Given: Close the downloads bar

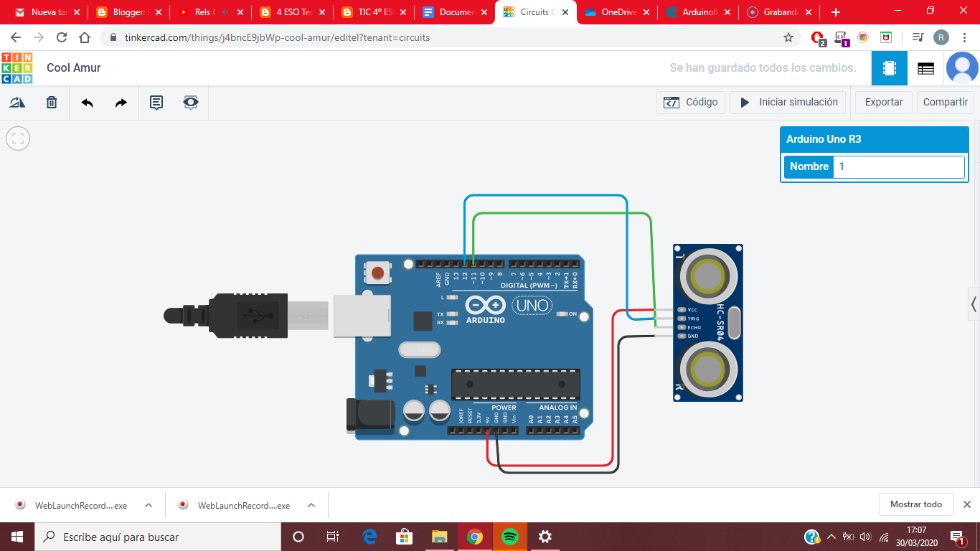Looking at the screenshot, I should [x=967, y=504].
